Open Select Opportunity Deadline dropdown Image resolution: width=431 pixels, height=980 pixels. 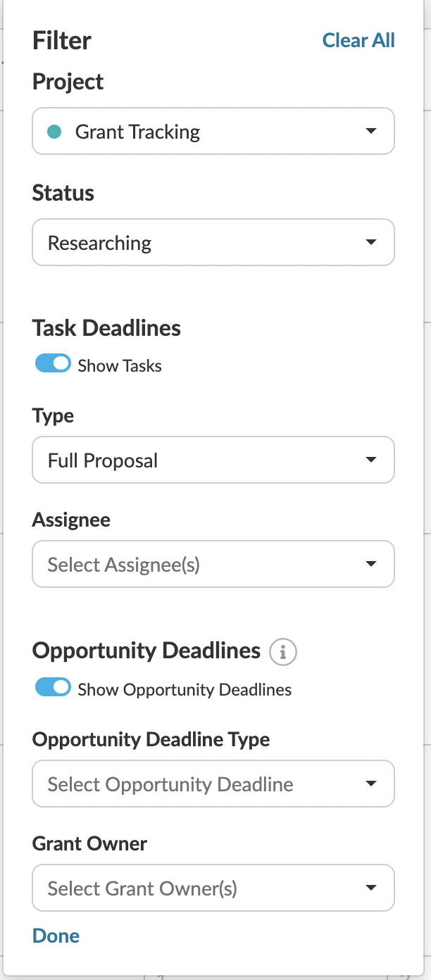pos(213,784)
